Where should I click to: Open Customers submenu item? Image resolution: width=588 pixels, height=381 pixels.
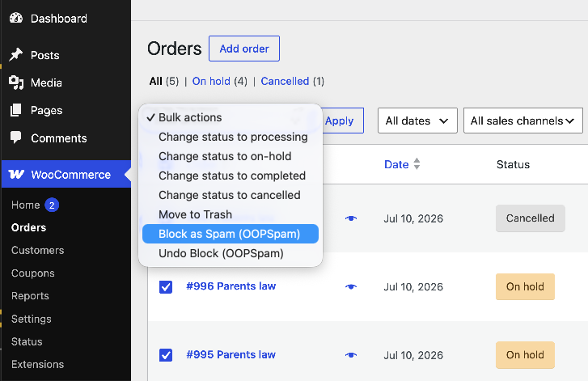coord(37,251)
